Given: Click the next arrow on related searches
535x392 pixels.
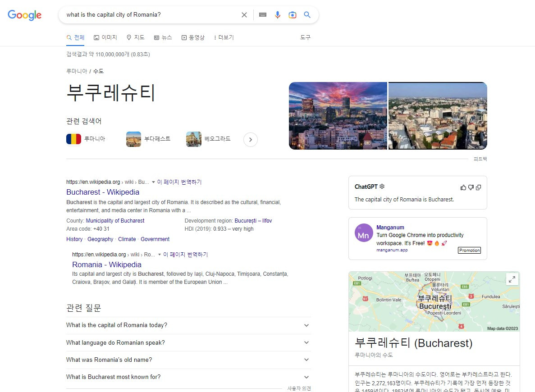Looking at the screenshot, I should (x=251, y=140).
